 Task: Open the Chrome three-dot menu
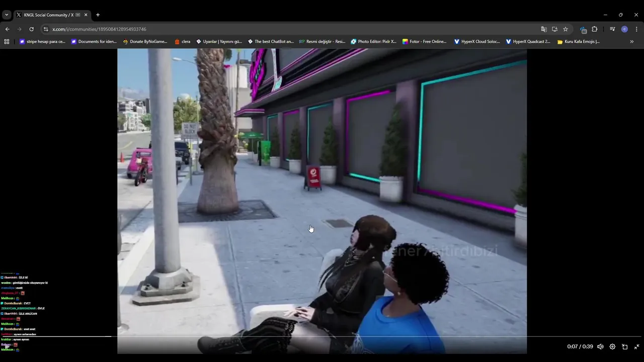(x=636, y=29)
